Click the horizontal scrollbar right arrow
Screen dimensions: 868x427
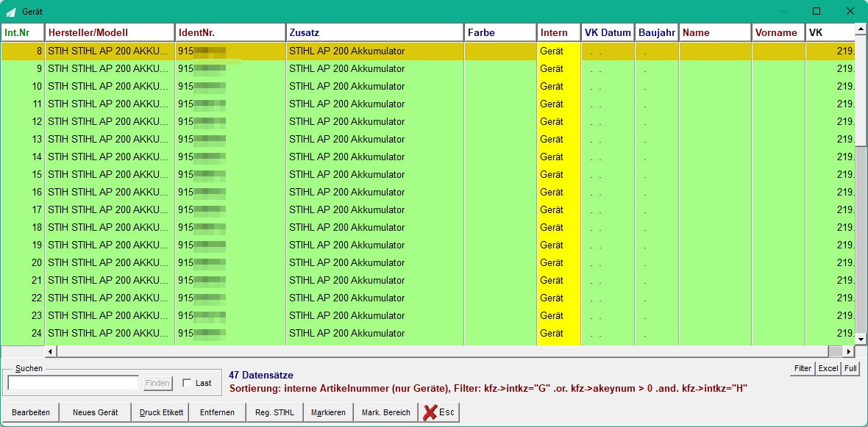[x=849, y=351]
